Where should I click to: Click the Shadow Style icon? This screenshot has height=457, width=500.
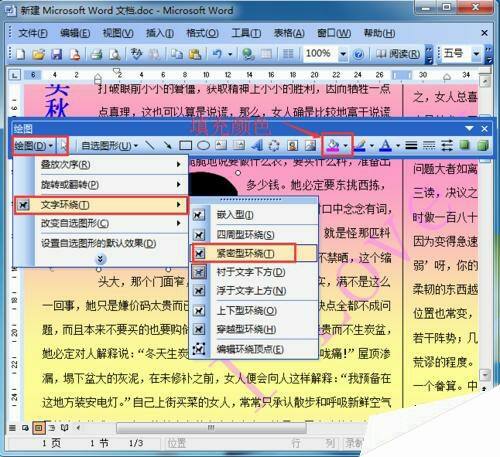(x=464, y=145)
